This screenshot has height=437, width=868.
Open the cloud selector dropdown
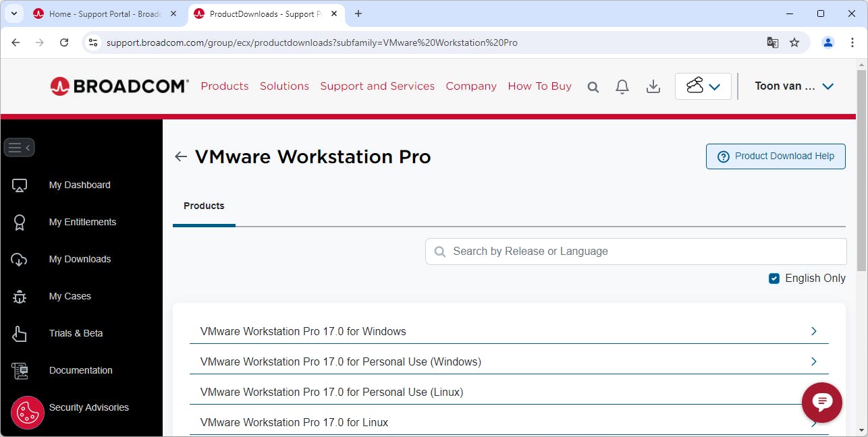[x=703, y=86]
